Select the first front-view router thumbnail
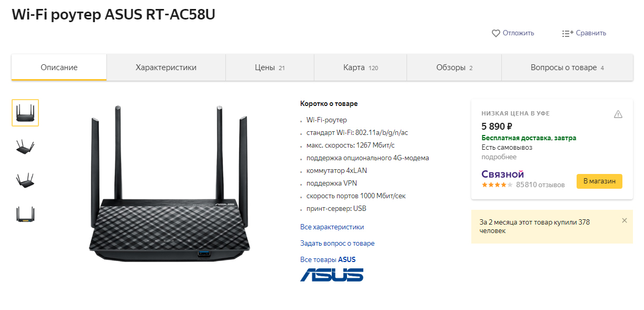 (x=25, y=113)
